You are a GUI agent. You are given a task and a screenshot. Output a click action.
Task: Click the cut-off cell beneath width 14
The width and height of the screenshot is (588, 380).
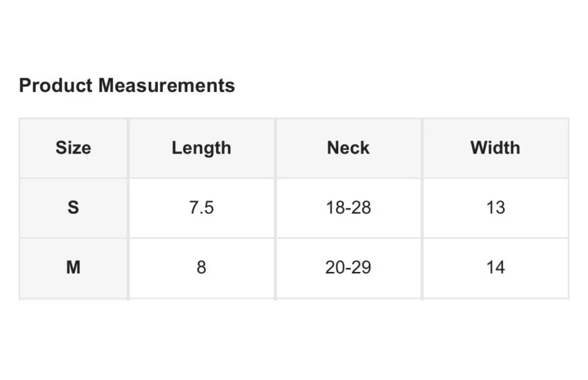point(495,299)
